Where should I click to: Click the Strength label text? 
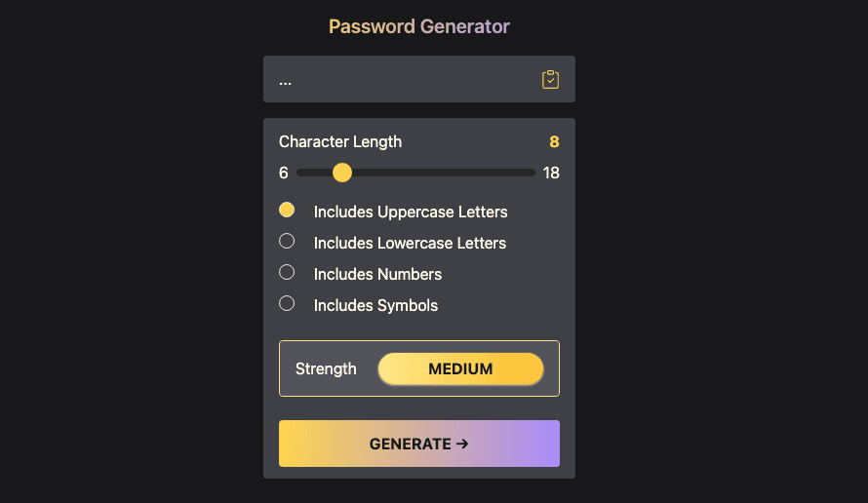(x=326, y=369)
